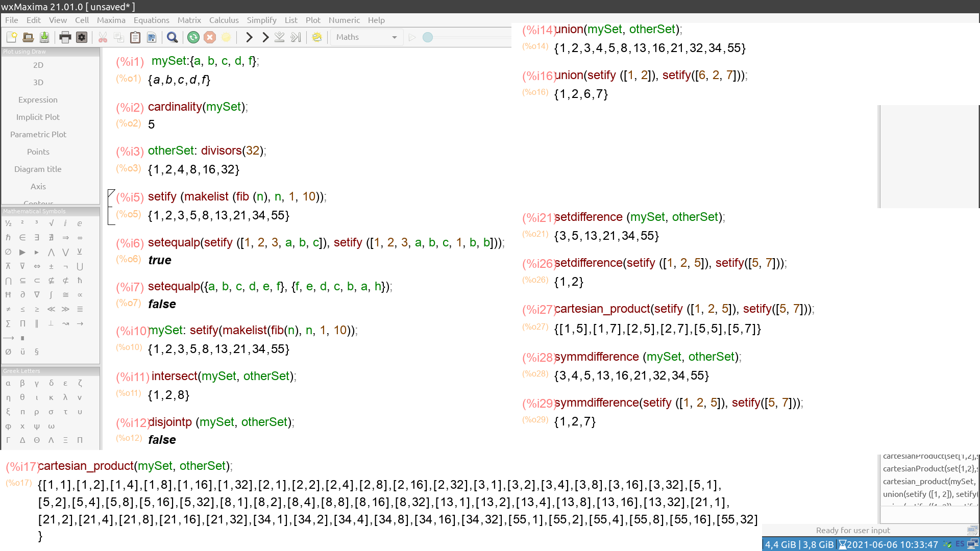
Task: Adjust the slider next to the toolbar
Action: click(428, 37)
